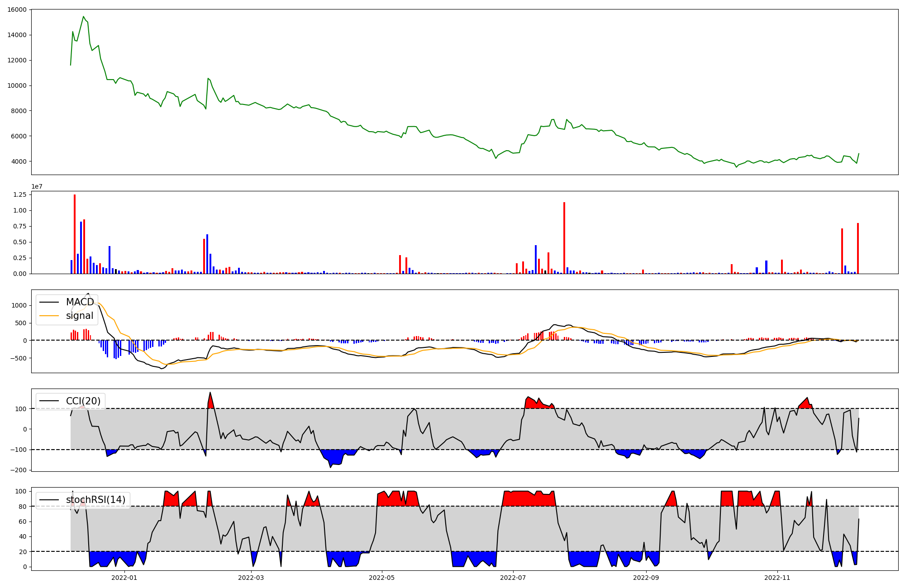Click the 2022-09 x-axis date label
Viewport: 905px width, 588px height.
[646, 578]
